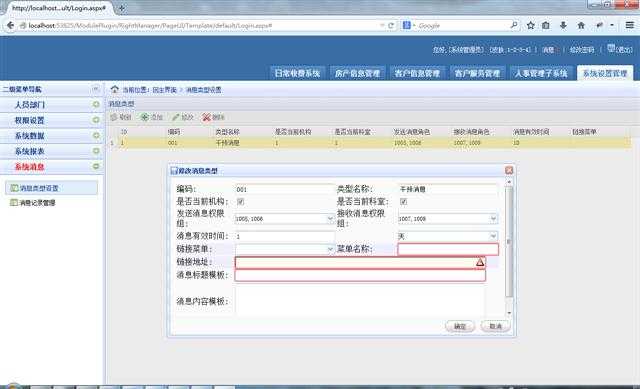Click the search magnifier in the Google box
The width and height of the screenshot is (640, 389).
point(514,25)
